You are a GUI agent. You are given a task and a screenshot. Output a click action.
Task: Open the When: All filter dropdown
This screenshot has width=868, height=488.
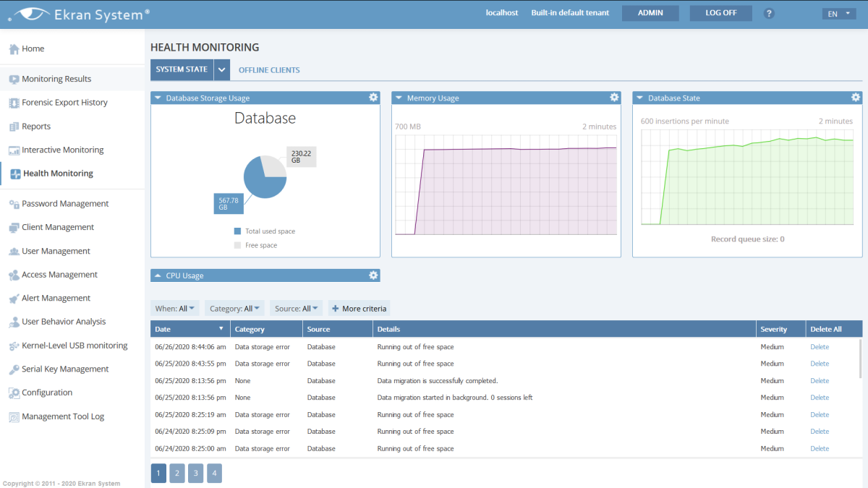point(176,309)
